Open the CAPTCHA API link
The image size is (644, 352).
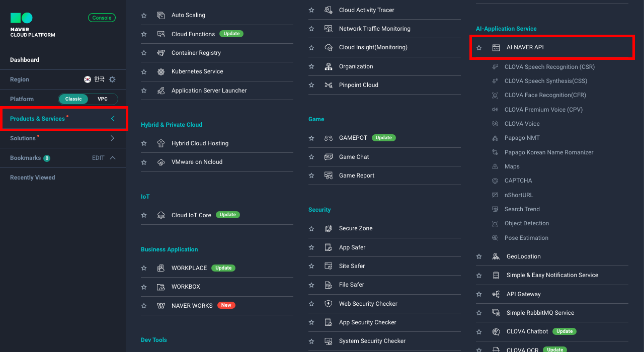click(518, 181)
